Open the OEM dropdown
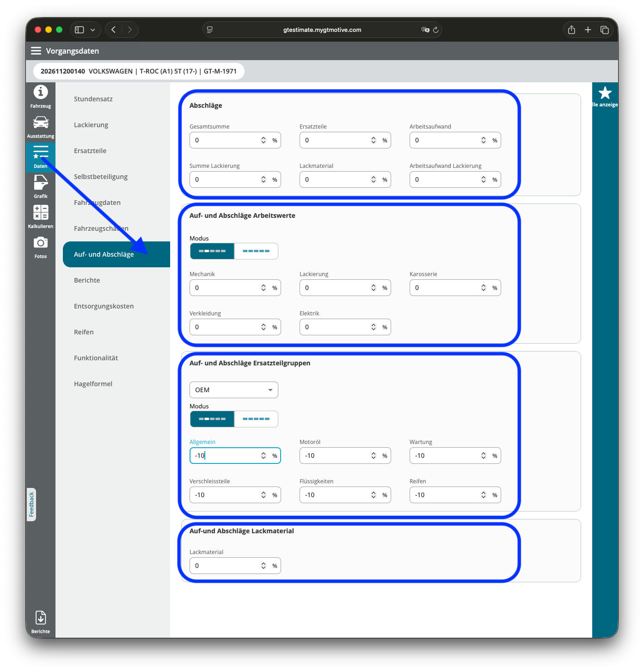Screen dimensions: 644x672 coord(234,390)
